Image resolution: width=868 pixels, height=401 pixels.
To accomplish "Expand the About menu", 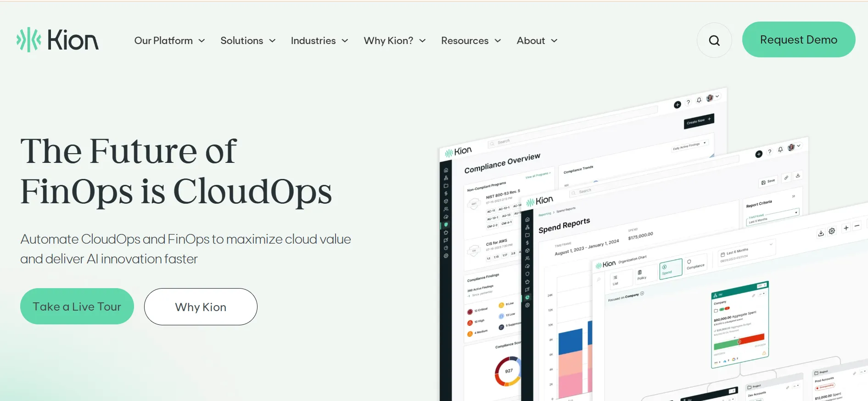I will (x=537, y=41).
